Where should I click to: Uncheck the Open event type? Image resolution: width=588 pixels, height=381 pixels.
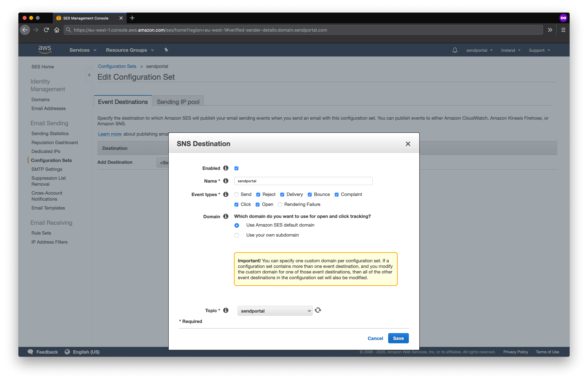(x=257, y=205)
